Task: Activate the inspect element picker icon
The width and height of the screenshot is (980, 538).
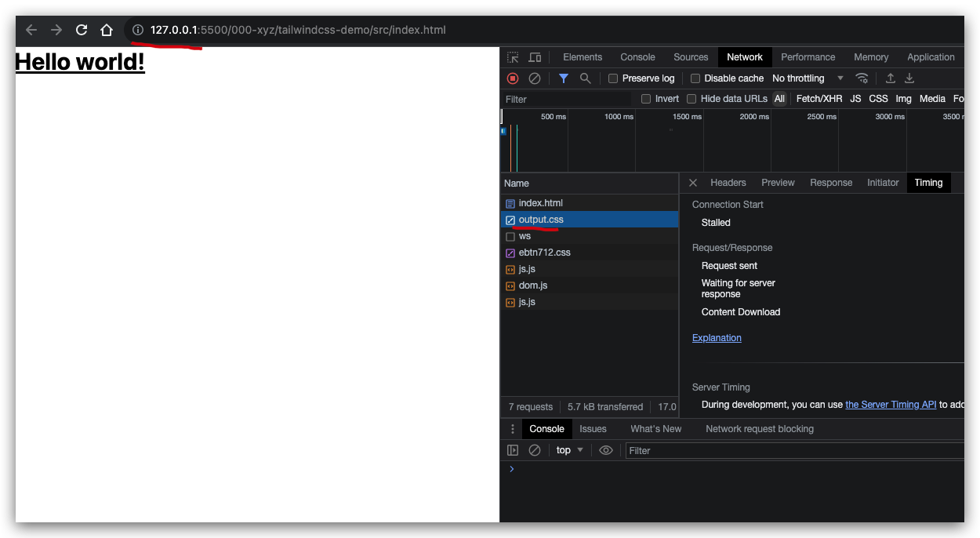Action: click(513, 57)
